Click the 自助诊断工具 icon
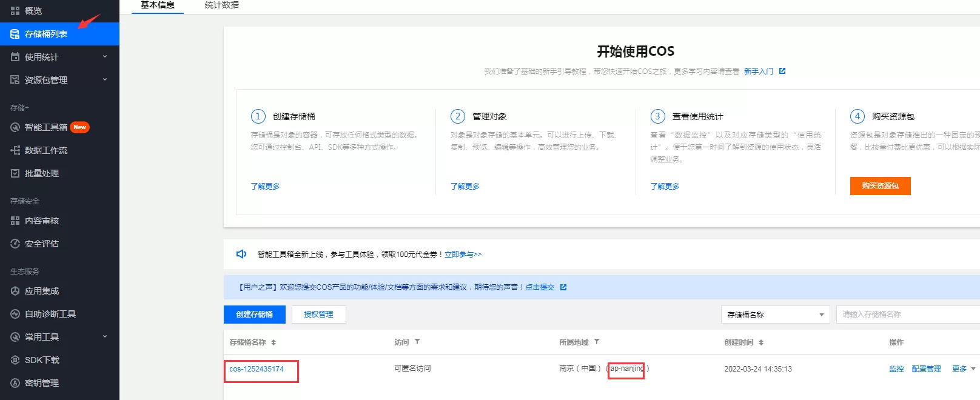 15,314
